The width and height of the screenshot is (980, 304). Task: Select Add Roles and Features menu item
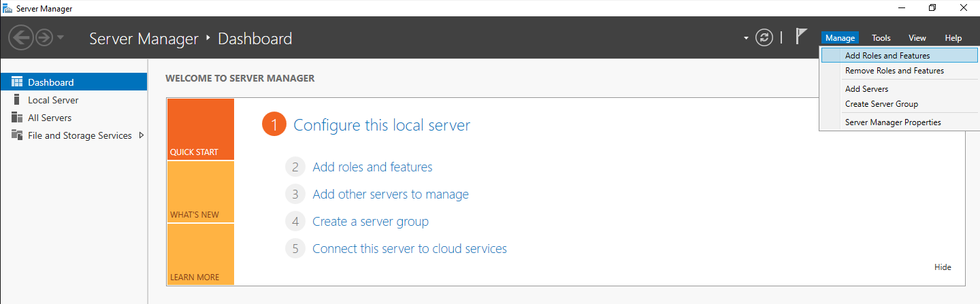pos(887,56)
